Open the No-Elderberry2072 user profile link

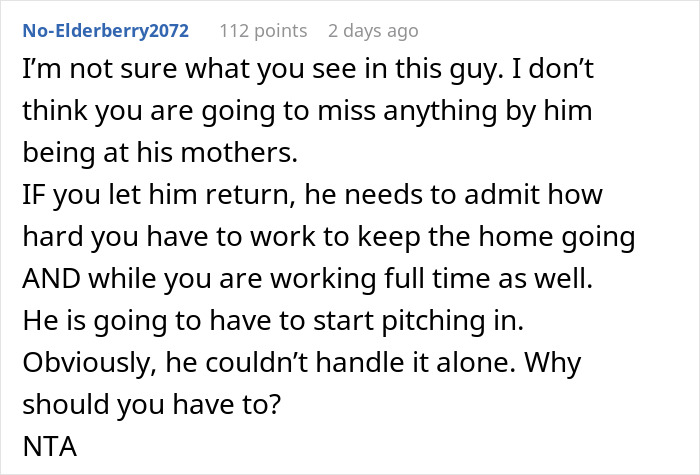pos(106,31)
